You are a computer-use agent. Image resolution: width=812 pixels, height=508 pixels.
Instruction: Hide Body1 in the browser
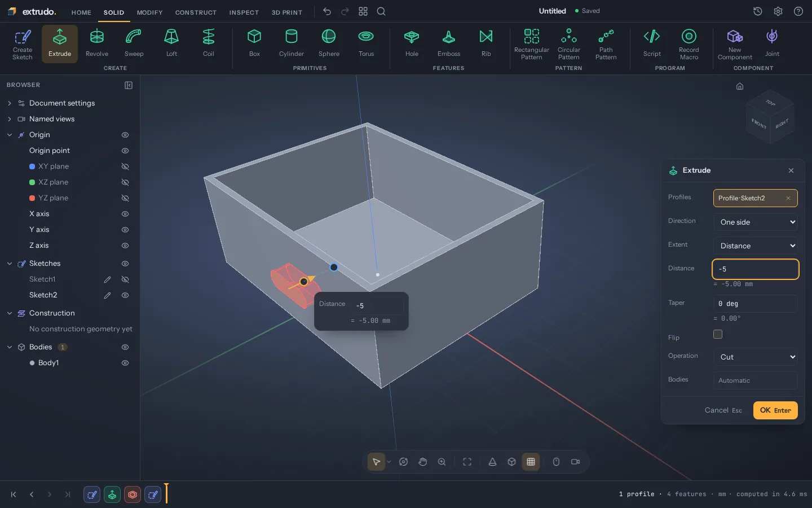pyautogui.click(x=125, y=363)
